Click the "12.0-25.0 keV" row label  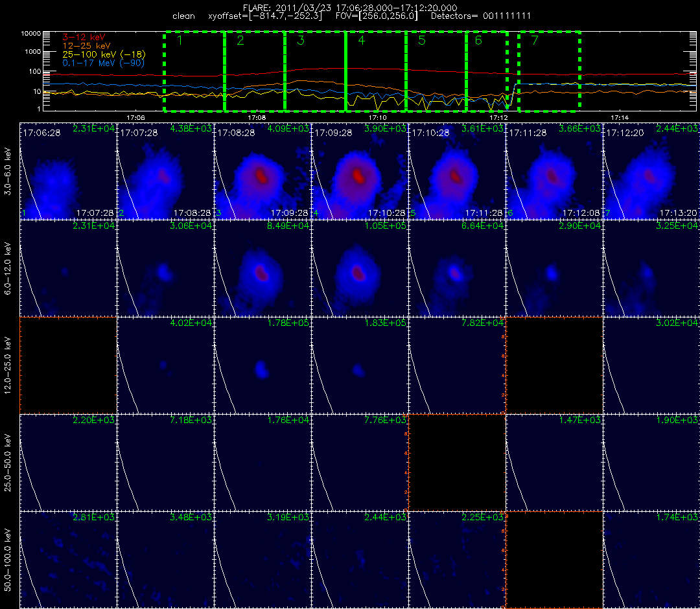[8, 366]
